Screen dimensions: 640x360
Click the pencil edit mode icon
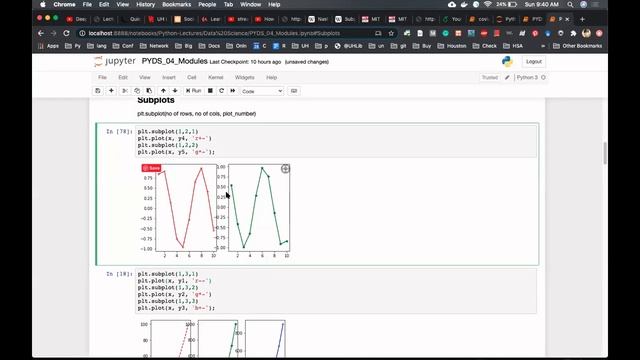507,77
